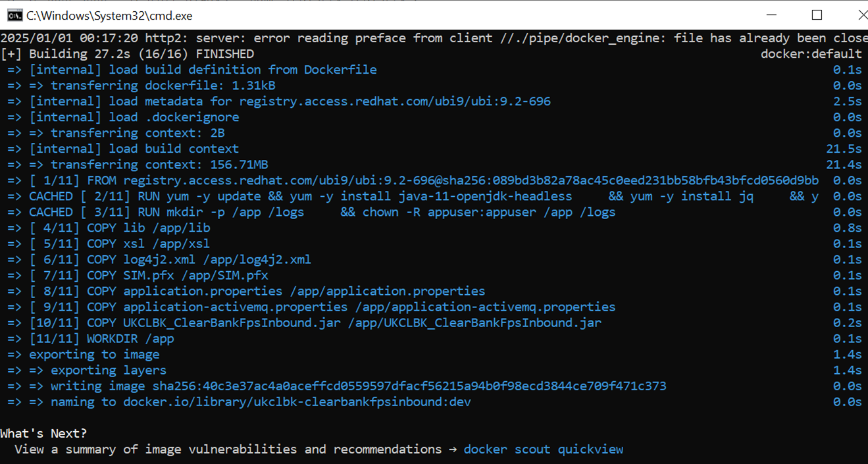Viewport: 868px width, 464px height.
Task: Click the What's Next heading text
Action: (x=44, y=433)
